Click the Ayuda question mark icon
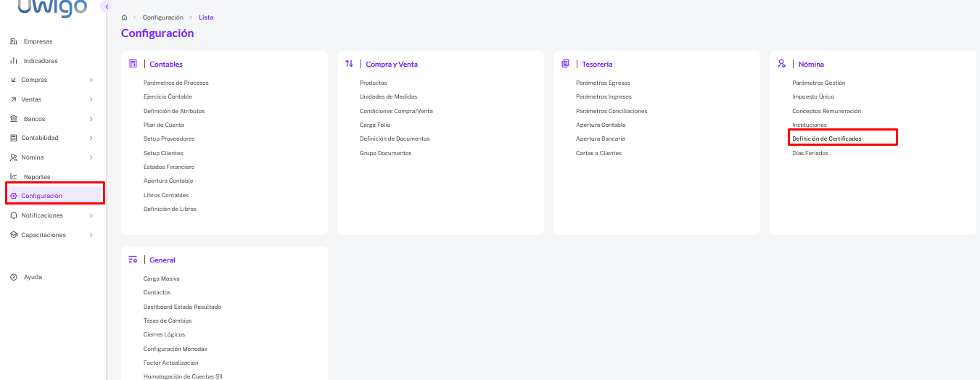Image resolution: width=980 pixels, height=380 pixels. tap(14, 277)
